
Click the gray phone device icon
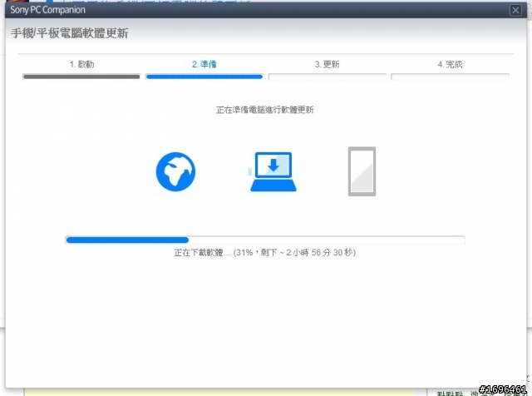coord(362,171)
